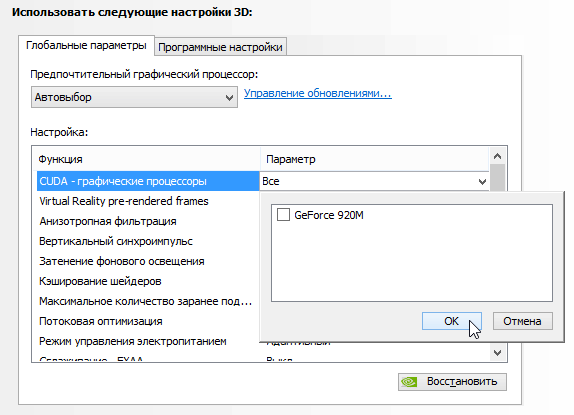Expand the CUDA parameter Все dropdown arrow

(x=482, y=182)
